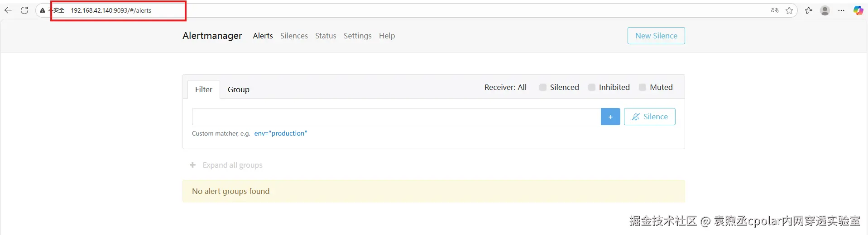Viewport: 868px width, 235px height.
Task: Expand all groups link
Action: pyautogui.click(x=233, y=165)
